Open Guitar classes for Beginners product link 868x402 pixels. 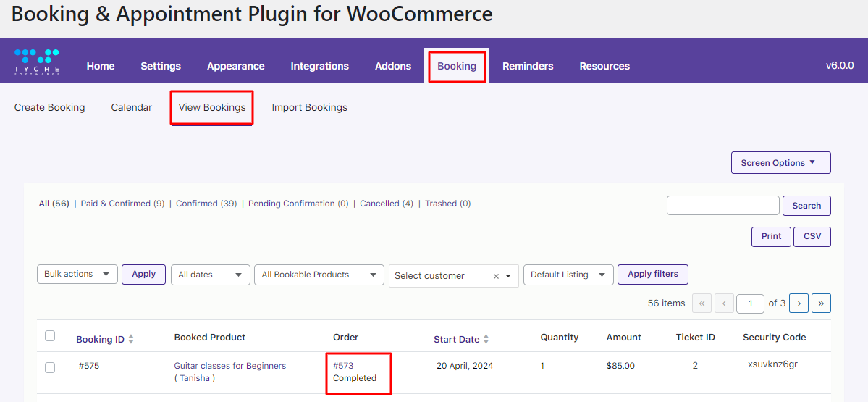229,366
